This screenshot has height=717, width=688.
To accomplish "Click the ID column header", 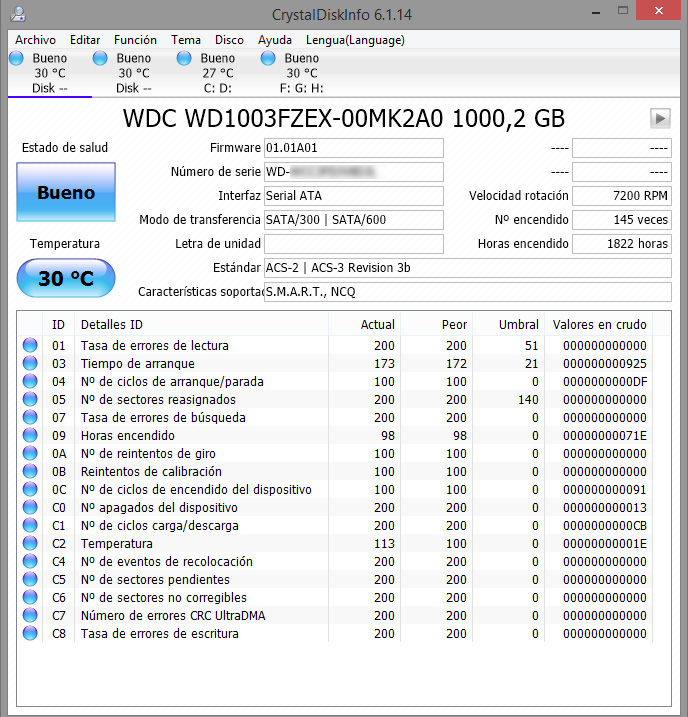I will (x=59, y=325).
